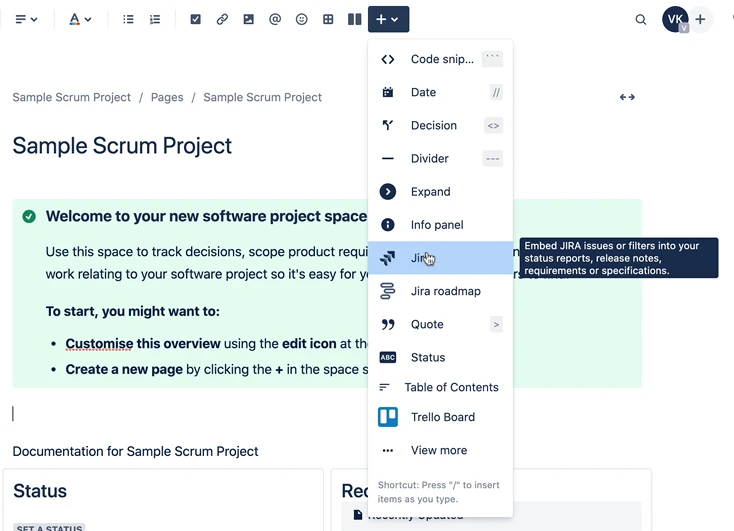Click Create a new page text
Screen dimensions: 734x531
point(124,369)
